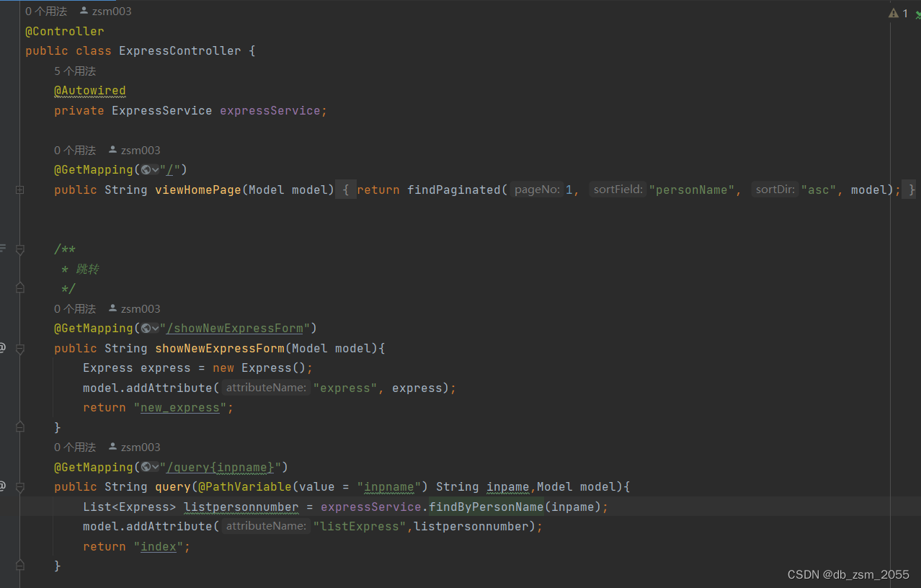Viewport: 921px width, 588px height.
Task: Click listpersonnumber in the List<Express> declaration
Action: 241,507
